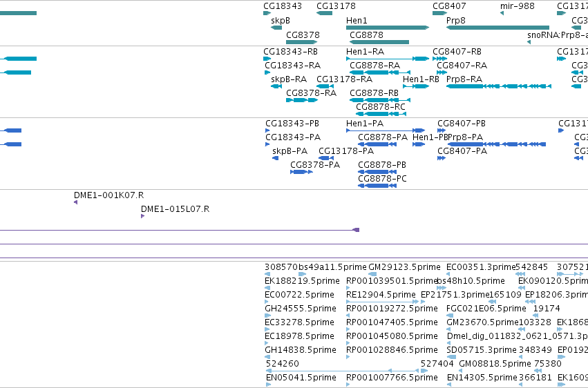Select the CG18343-PA protein label
This screenshot has height=388, width=588.
(293, 137)
